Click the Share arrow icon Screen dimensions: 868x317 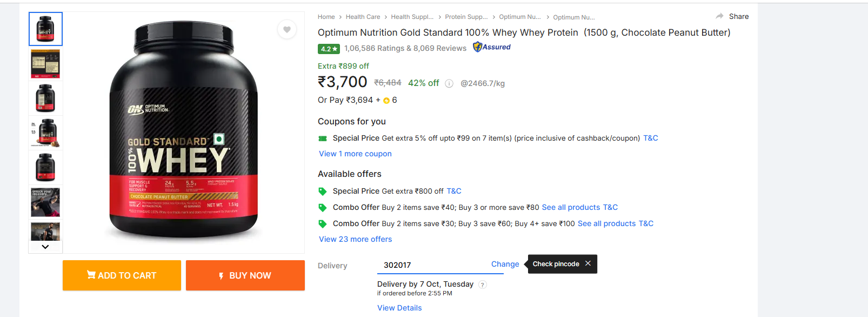click(x=719, y=16)
